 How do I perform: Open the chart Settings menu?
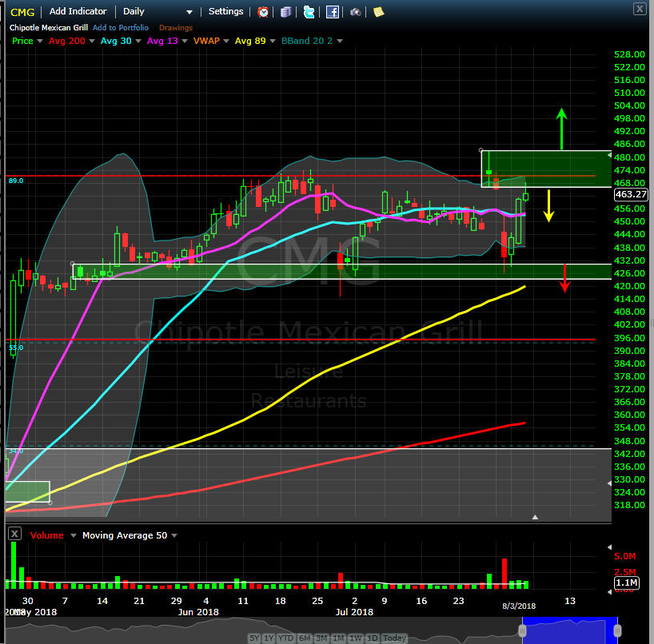(225, 12)
